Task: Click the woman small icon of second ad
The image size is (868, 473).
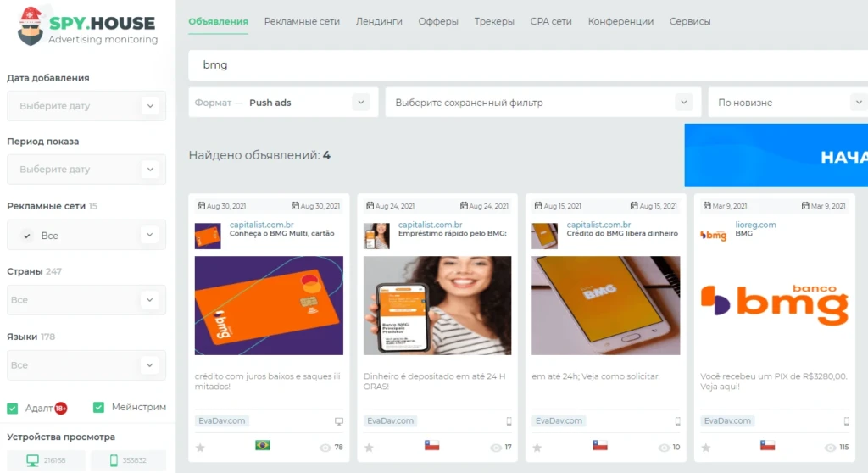Action: click(376, 236)
